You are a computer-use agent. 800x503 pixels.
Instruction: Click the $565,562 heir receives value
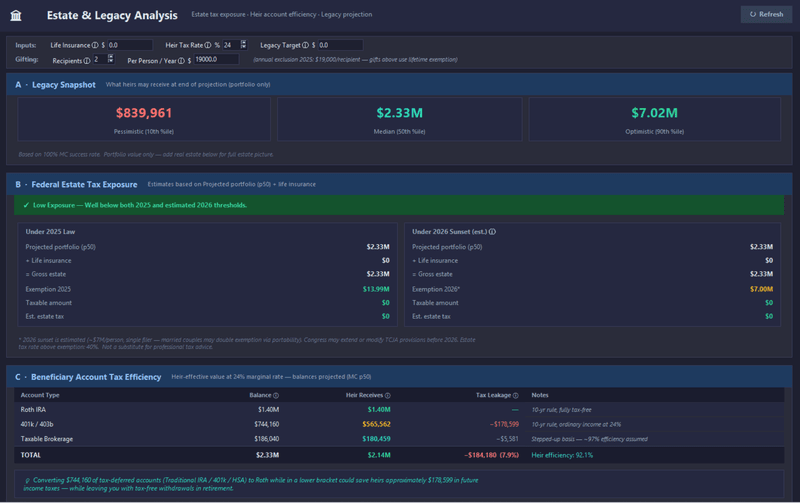point(377,424)
